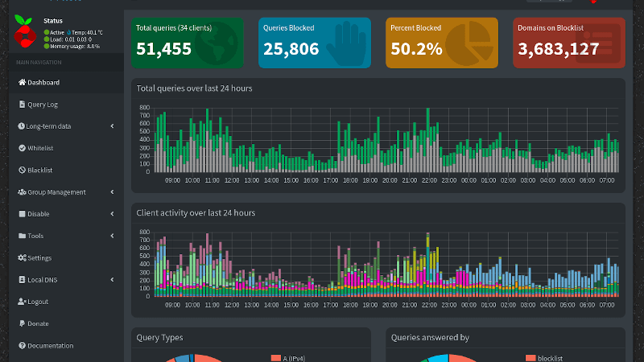The image size is (644, 362).
Task: Open the Queries Blocked stat box
Action: (315, 42)
